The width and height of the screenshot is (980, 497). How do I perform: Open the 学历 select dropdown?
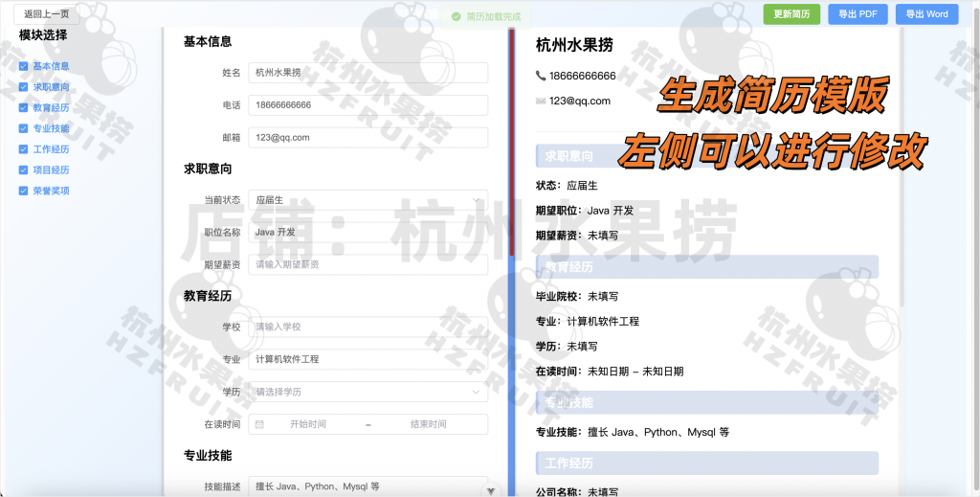click(x=368, y=392)
